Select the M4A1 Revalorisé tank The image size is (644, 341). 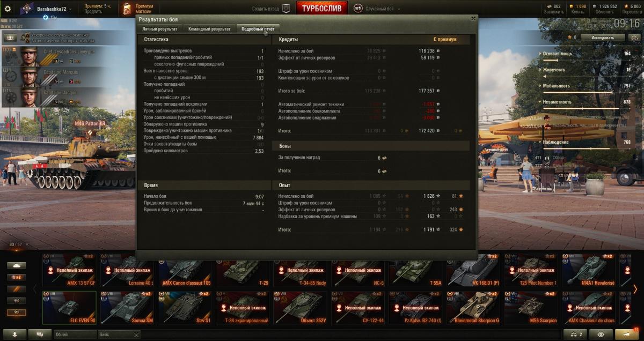(x=589, y=270)
